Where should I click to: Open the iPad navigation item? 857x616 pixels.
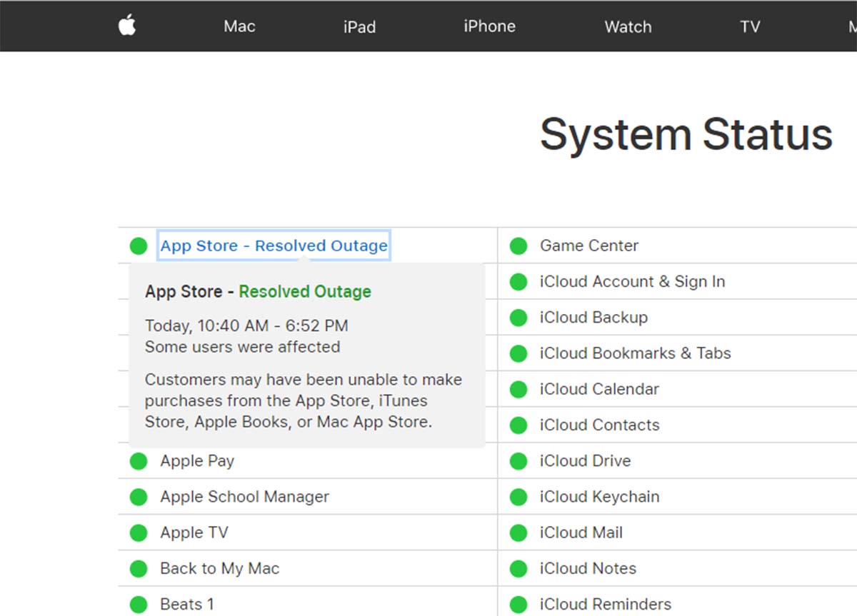click(x=359, y=27)
